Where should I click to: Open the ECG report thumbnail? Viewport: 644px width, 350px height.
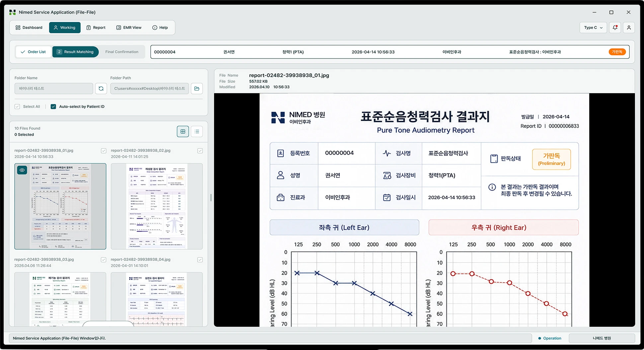157,299
